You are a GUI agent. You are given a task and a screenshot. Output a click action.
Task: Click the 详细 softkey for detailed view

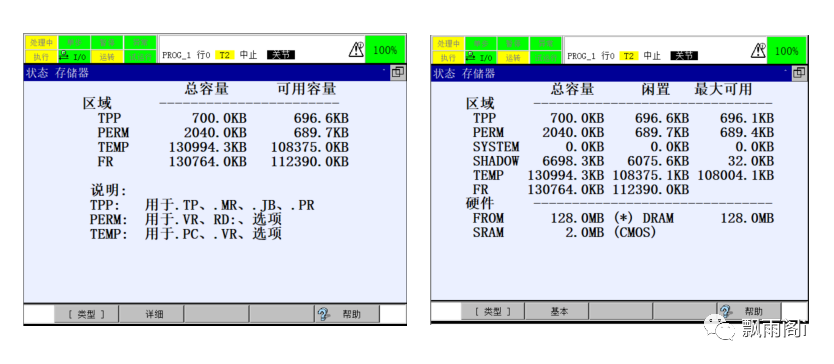(x=151, y=314)
